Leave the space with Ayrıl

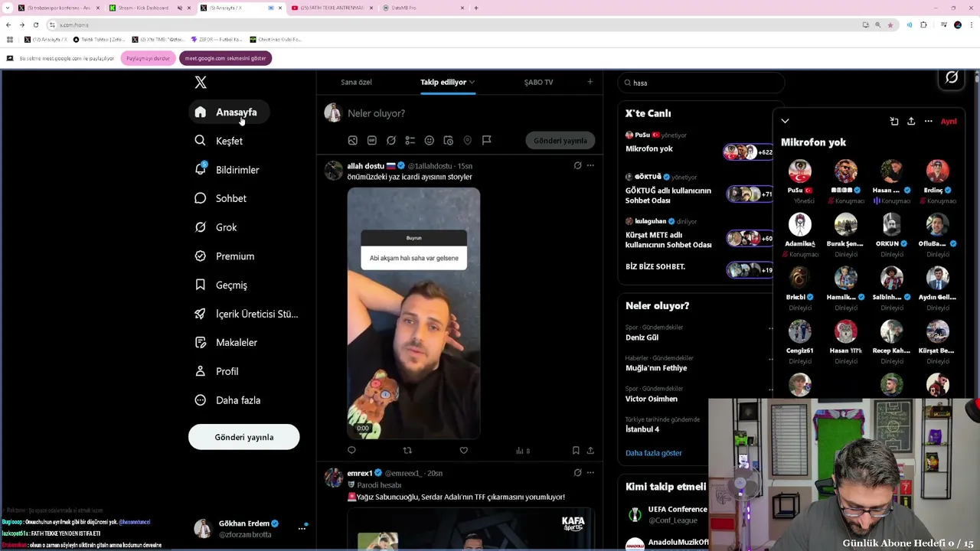coord(949,121)
